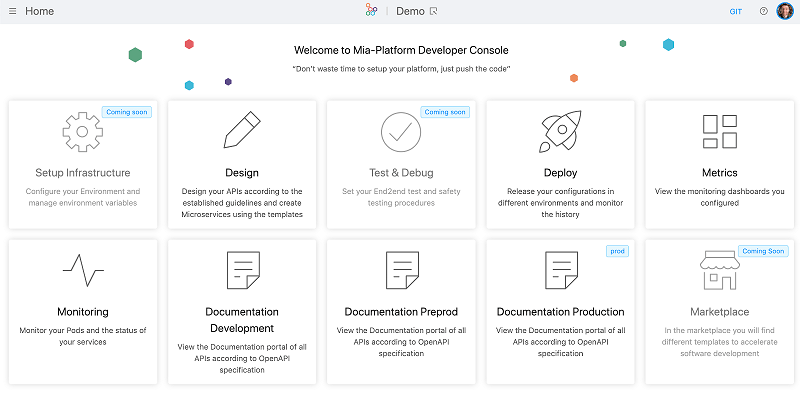Screen dimensions: 800x410
Task: Click the Documentation Production page icon
Action: pyautogui.click(x=561, y=270)
